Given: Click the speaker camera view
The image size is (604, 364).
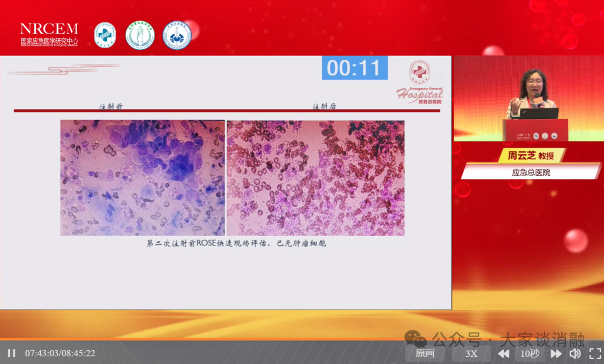Looking at the screenshot, I should (x=528, y=98).
